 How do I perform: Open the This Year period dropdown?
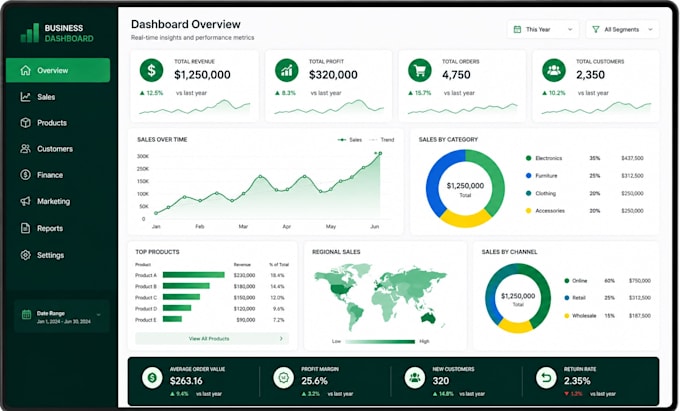click(x=543, y=29)
